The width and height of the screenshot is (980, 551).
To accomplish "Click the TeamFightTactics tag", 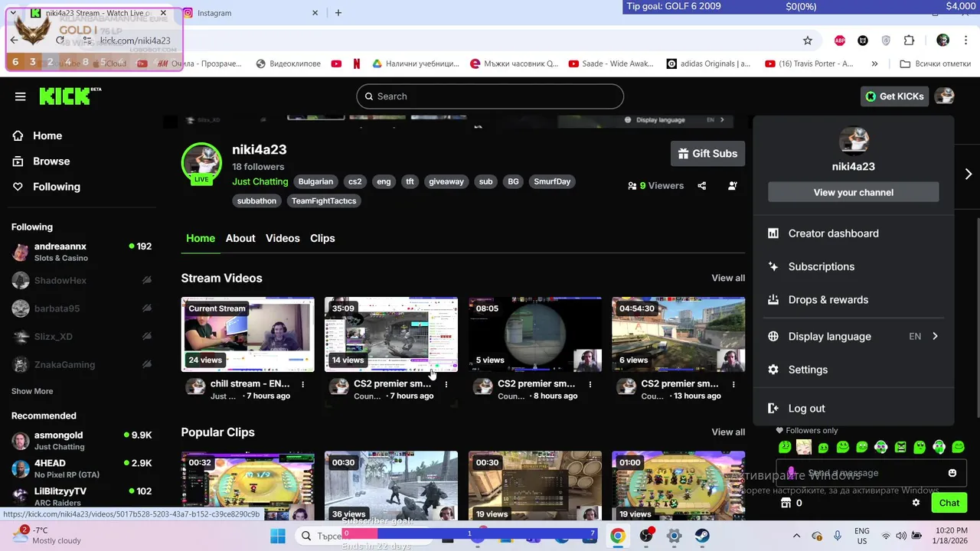I will [x=324, y=201].
